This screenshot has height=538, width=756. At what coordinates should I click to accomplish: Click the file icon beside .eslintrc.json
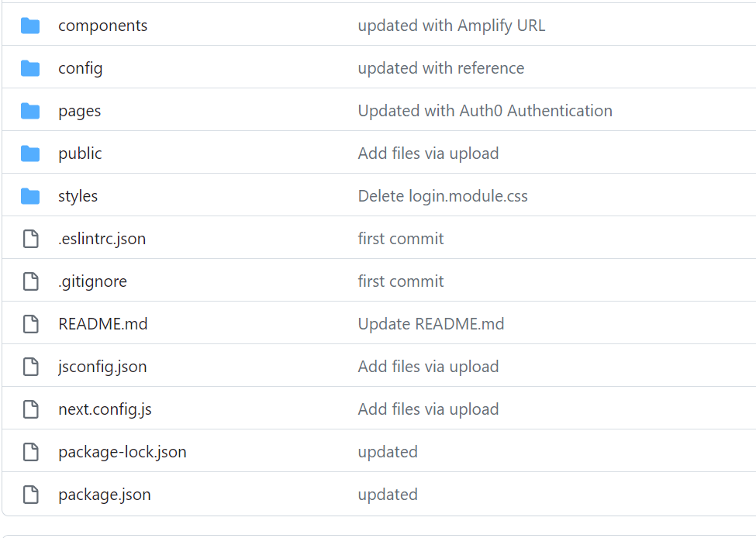pyautogui.click(x=31, y=238)
